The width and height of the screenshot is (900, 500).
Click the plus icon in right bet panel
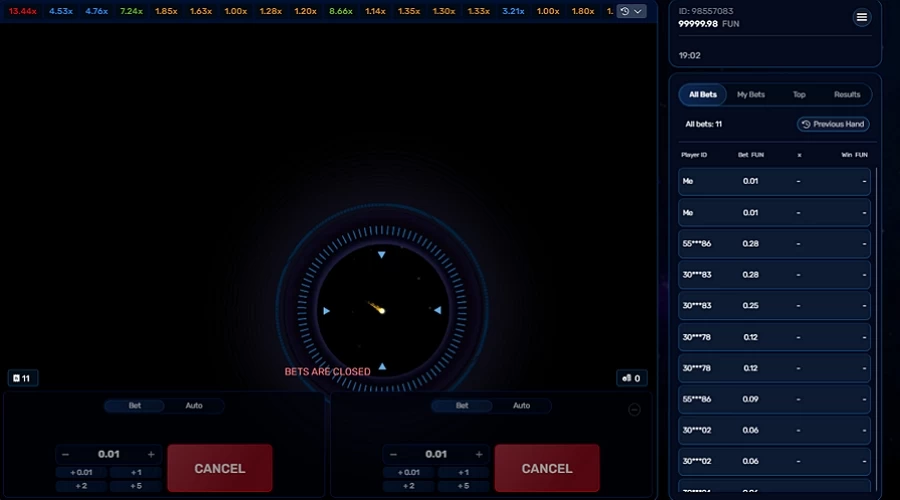coord(478,454)
